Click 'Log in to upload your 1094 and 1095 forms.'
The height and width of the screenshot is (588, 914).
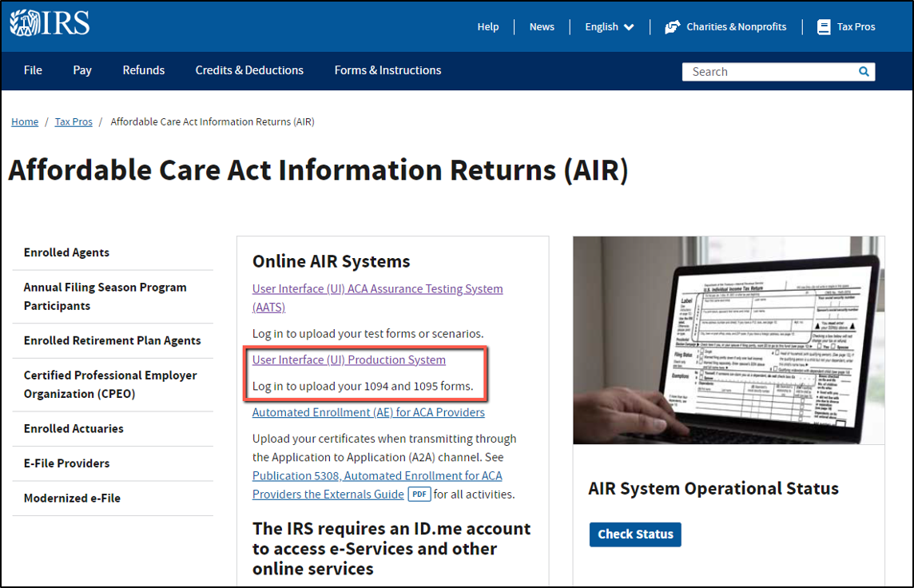click(363, 387)
